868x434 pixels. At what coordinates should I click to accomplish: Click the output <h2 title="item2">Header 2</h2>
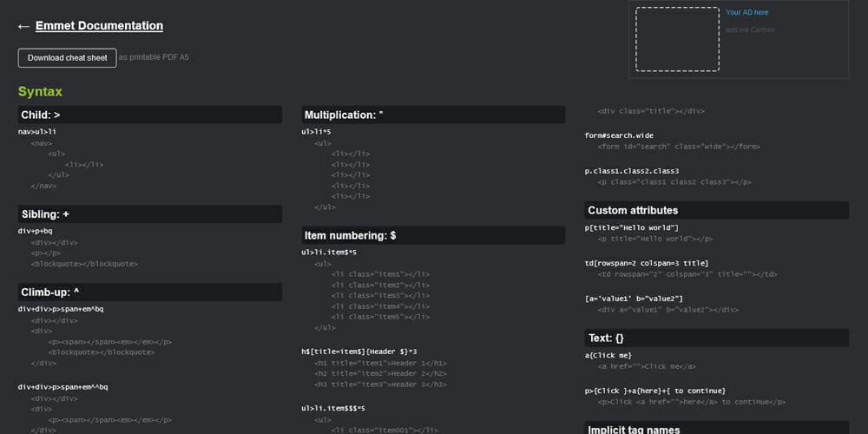click(380, 373)
